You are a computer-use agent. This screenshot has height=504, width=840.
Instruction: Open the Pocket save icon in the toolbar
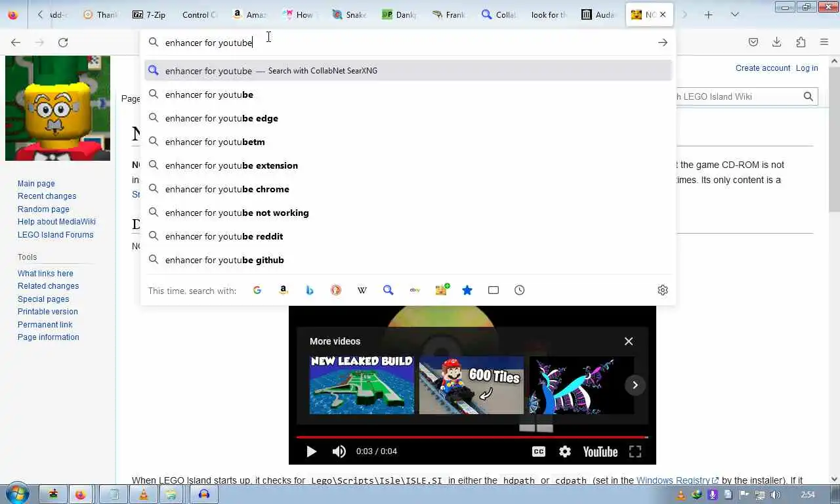(x=753, y=43)
